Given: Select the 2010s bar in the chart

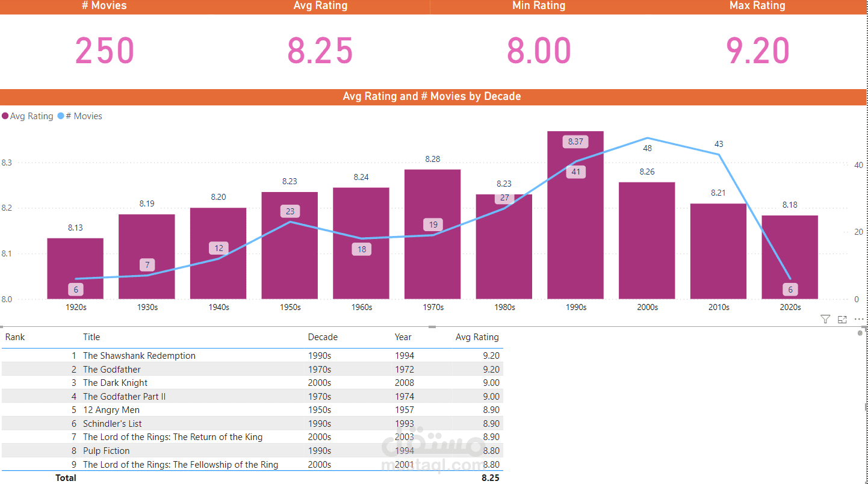Looking at the screenshot, I should pyautogui.click(x=719, y=251).
